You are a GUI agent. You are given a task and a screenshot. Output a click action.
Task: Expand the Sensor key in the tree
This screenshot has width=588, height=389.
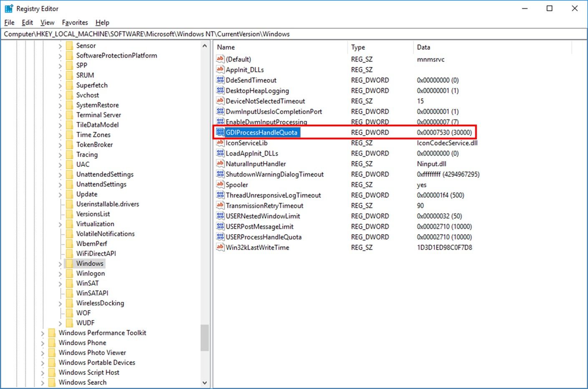tap(60, 46)
